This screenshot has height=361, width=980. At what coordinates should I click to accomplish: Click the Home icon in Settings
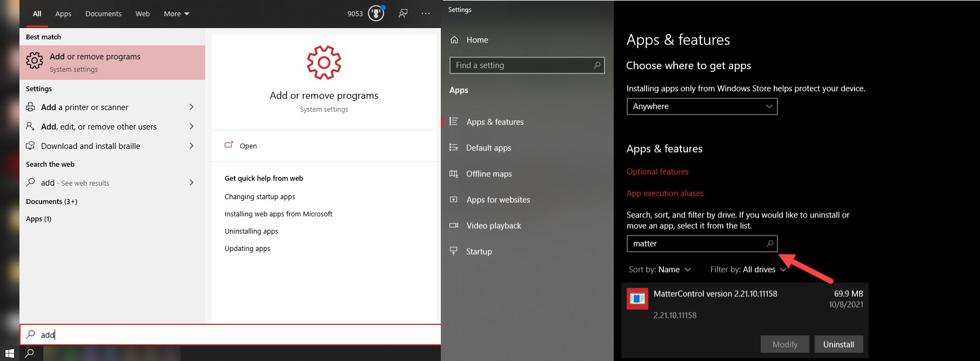pyautogui.click(x=454, y=40)
